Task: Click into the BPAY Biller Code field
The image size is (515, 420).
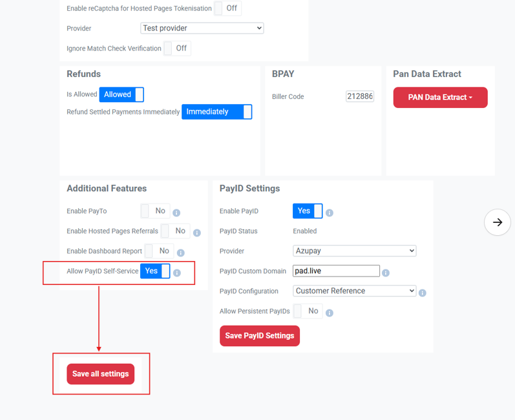Action: [359, 96]
